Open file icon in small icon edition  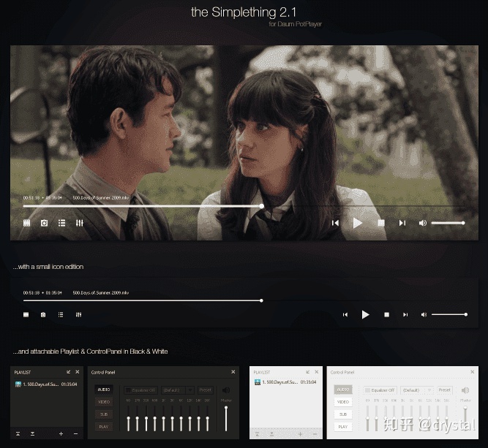click(x=26, y=315)
